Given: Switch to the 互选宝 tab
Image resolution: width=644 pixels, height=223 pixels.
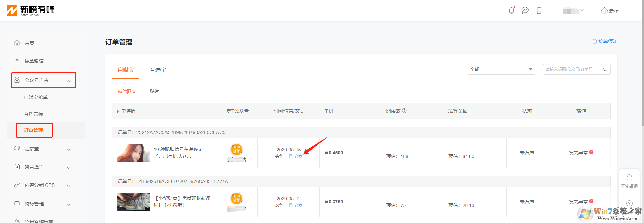Looking at the screenshot, I should click(x=158, y=70).
